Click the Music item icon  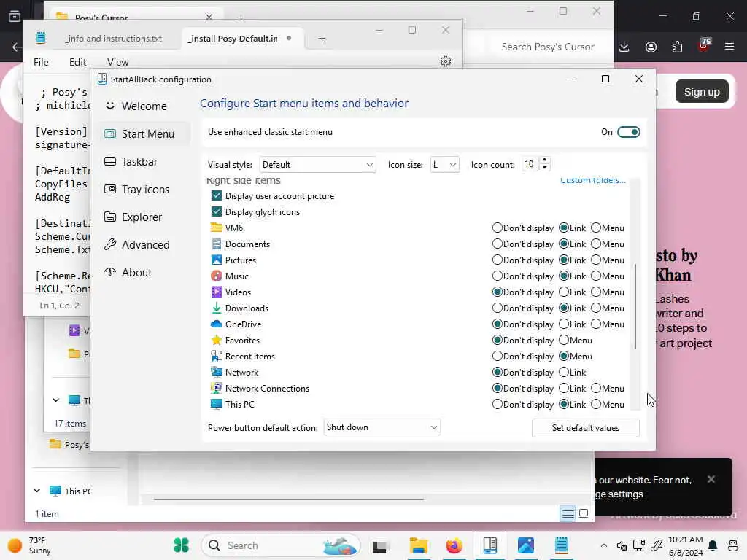tap(216, 276)
